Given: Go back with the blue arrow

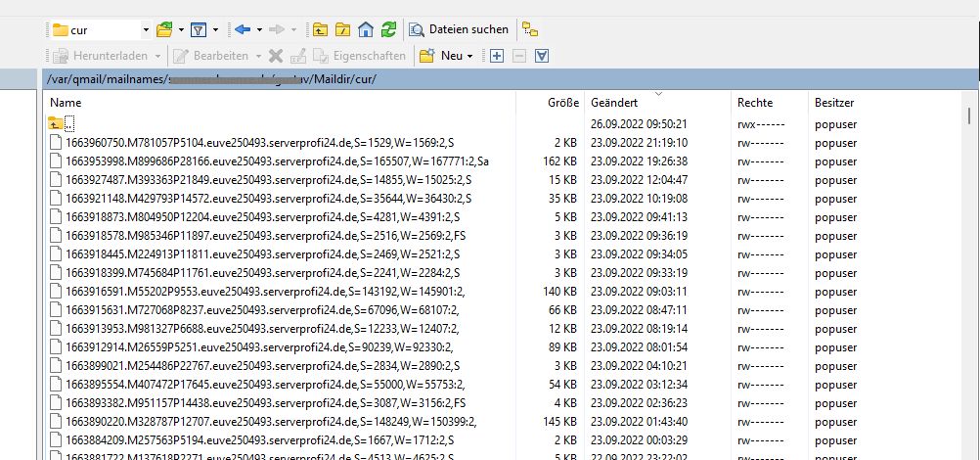Looking at the screenshot, I should (243, 29).
